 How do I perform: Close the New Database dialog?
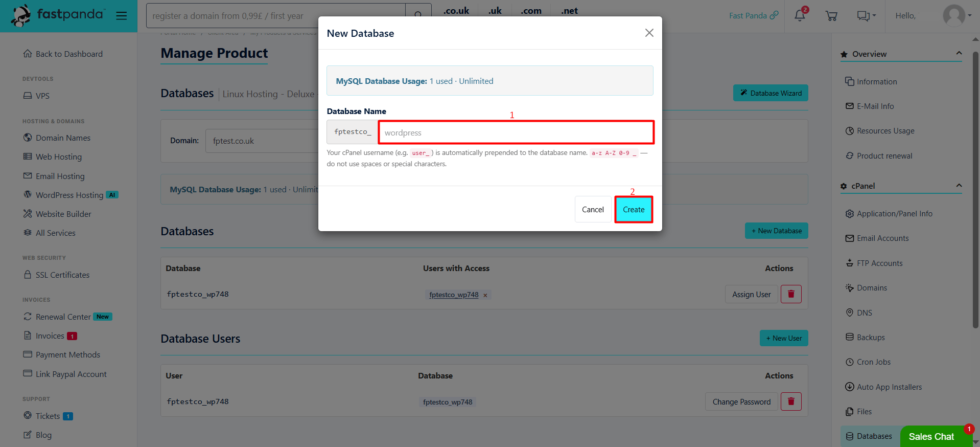coord(649,33)
